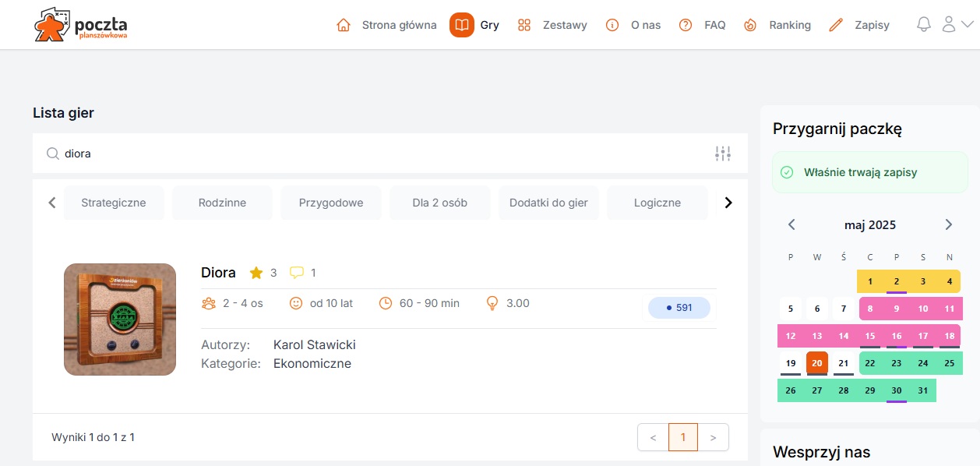The height and width of the screenshot is (466, 980).
Task: Focus the game search field containing diora
Action: pos(390,154)
